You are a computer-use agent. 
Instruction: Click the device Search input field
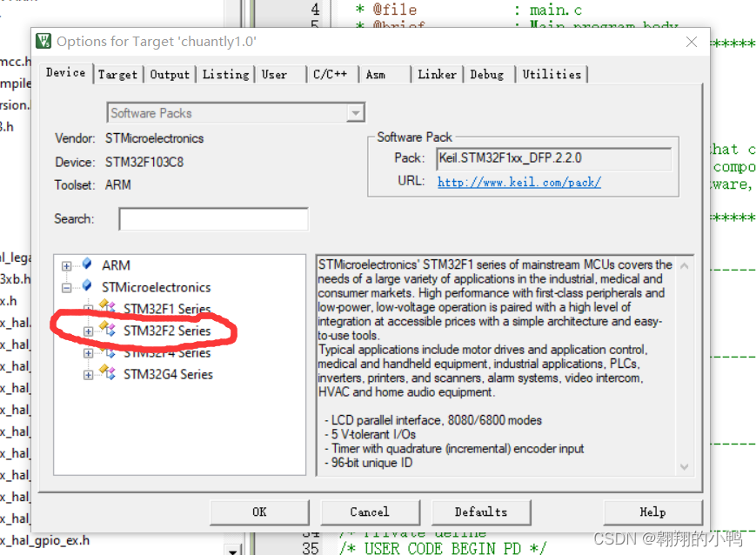214,219
